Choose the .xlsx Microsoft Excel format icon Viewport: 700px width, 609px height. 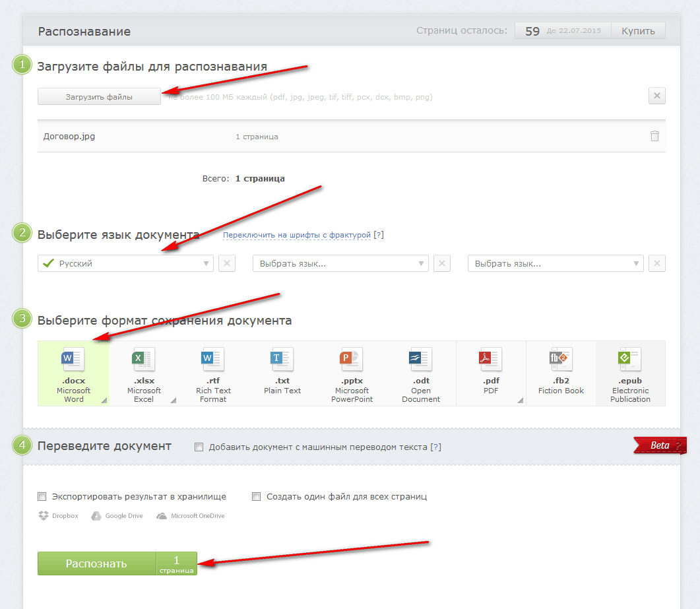pyautogui.click(x=143, y=360)
